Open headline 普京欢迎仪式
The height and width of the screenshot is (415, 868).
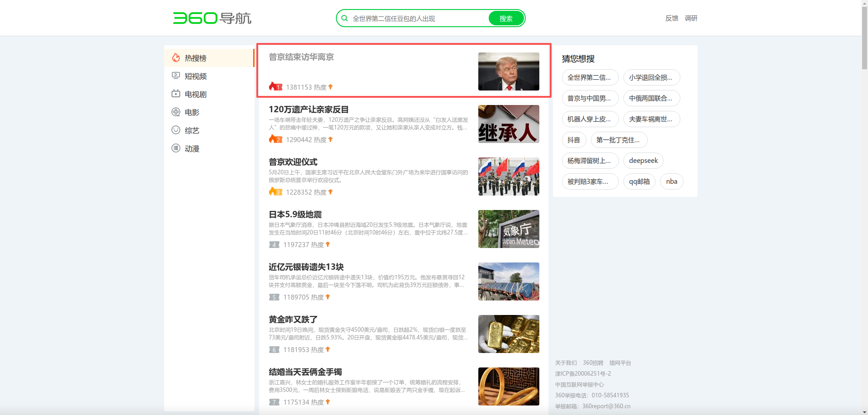(x=293, y=162)
